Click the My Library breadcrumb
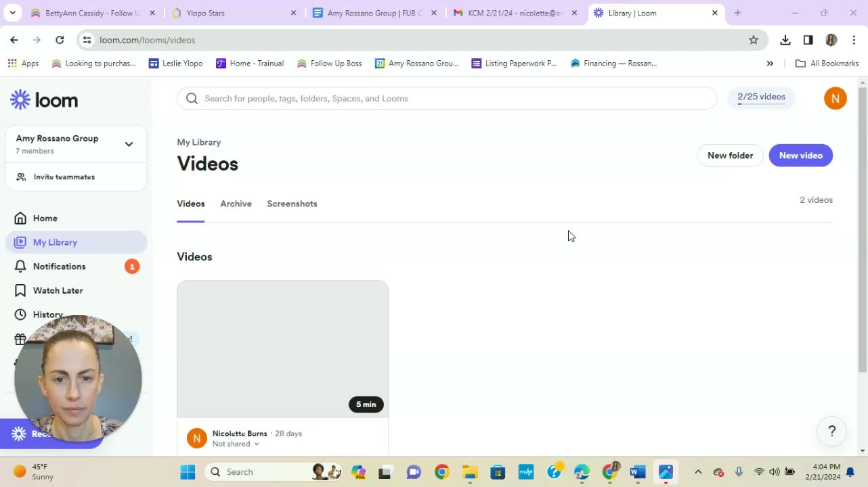The width and height of the screenshot is (868, 487). pos(198,142)
